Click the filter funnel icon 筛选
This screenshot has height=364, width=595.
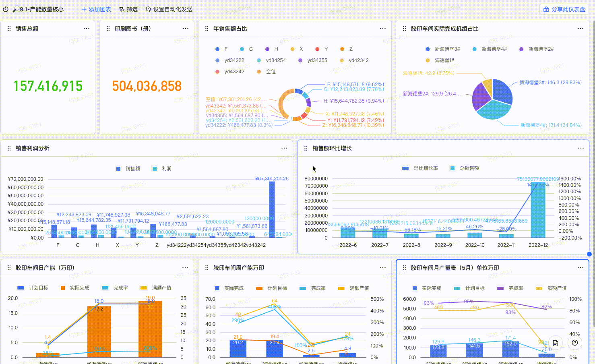122,9
